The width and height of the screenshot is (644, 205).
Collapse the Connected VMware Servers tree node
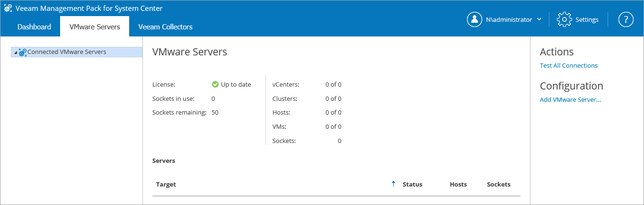(16, 53)
